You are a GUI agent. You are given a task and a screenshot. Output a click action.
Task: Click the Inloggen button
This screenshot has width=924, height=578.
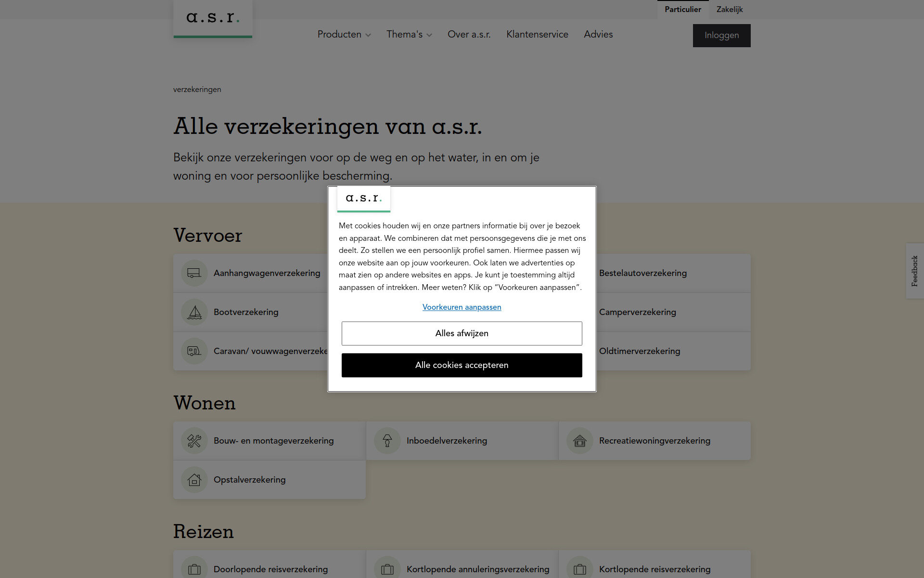pos(722,36)
